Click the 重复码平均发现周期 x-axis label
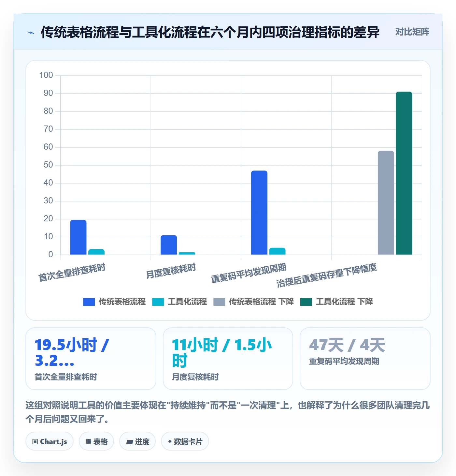 point(249,273)
